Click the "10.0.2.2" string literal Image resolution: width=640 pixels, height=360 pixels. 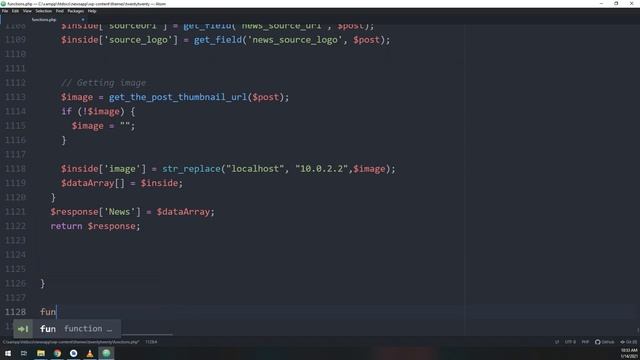tap(321, 169)
